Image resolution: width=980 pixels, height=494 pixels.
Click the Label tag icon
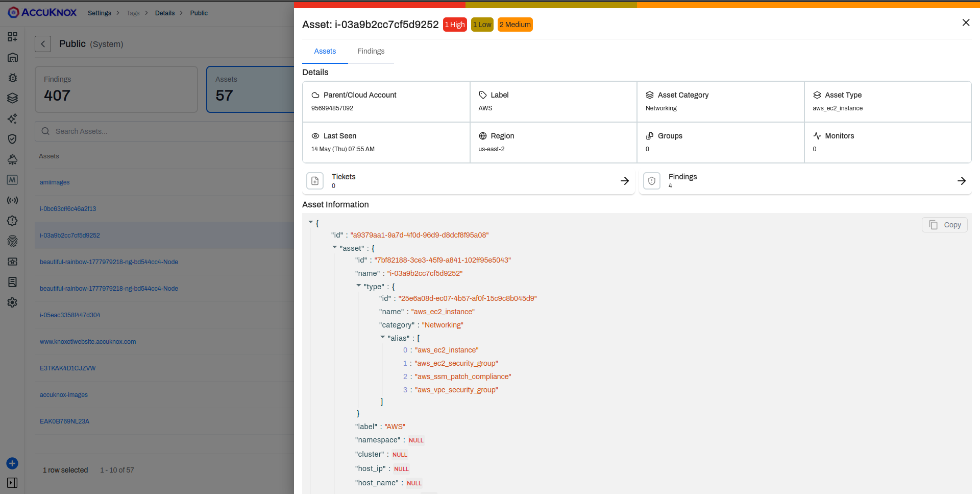tap(483, 95)
